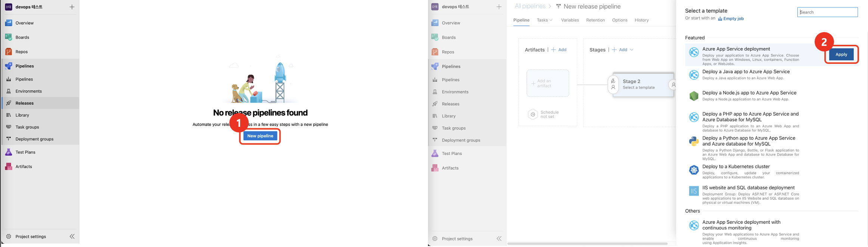Click plus icon beside project name in right window

499,7
